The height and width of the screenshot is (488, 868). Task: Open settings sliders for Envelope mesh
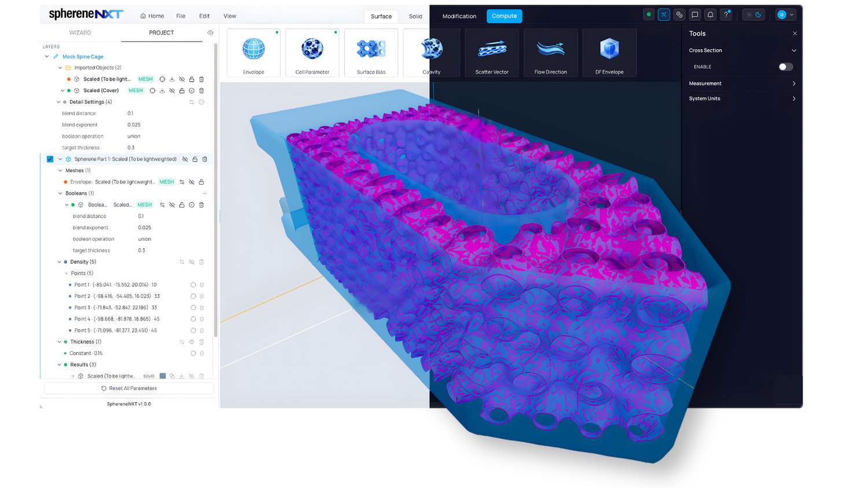click(x=182, y=182)
